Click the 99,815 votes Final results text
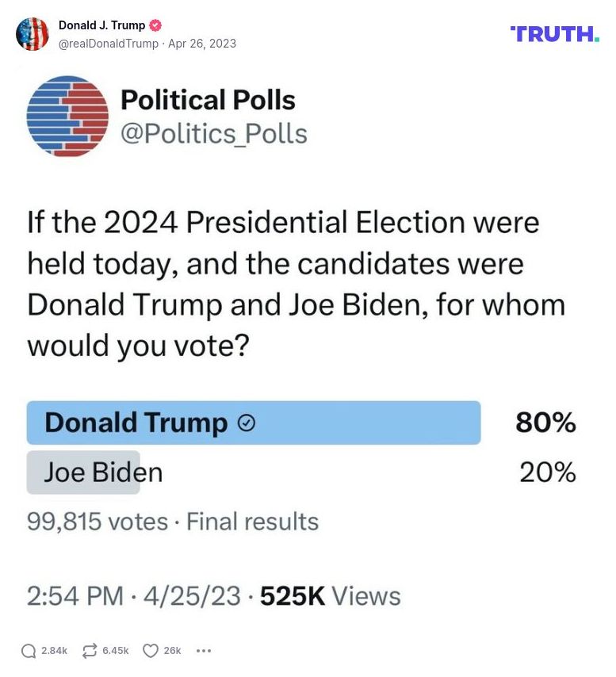Screen dimensions: 616x677 [x=172, y=522]
